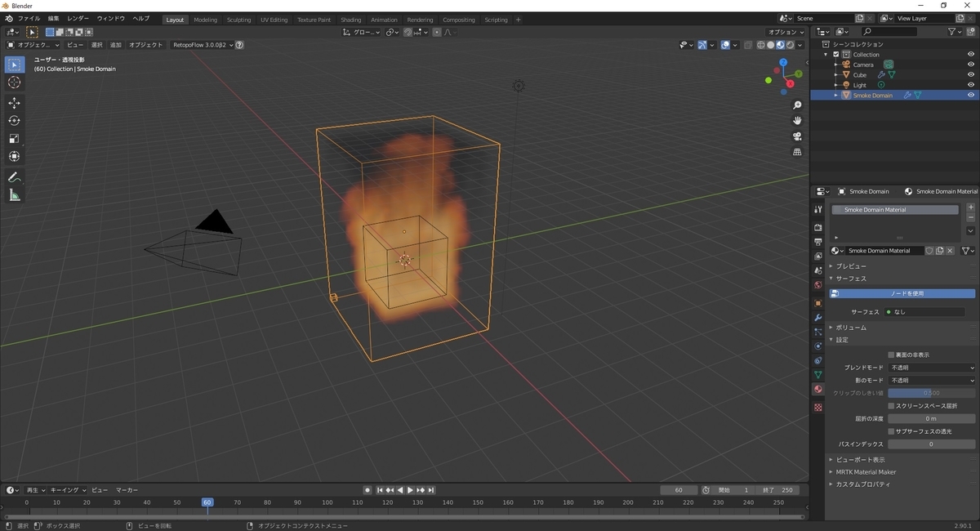This screenshot has height=531, width=980.
Task: Expand the カスタムプロパティ panel
Action: pyautogui.click(x=862, y=484)
